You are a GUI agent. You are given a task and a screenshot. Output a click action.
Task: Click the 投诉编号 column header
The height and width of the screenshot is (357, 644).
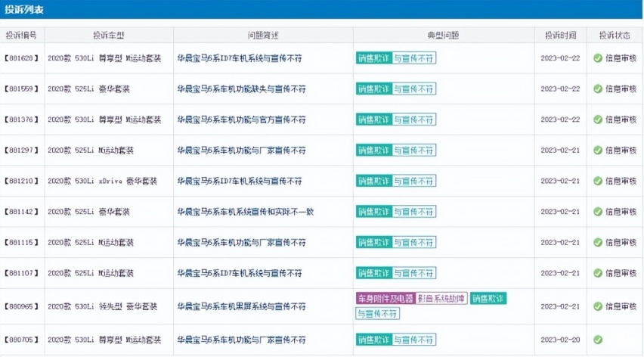[x=21, y=36]
